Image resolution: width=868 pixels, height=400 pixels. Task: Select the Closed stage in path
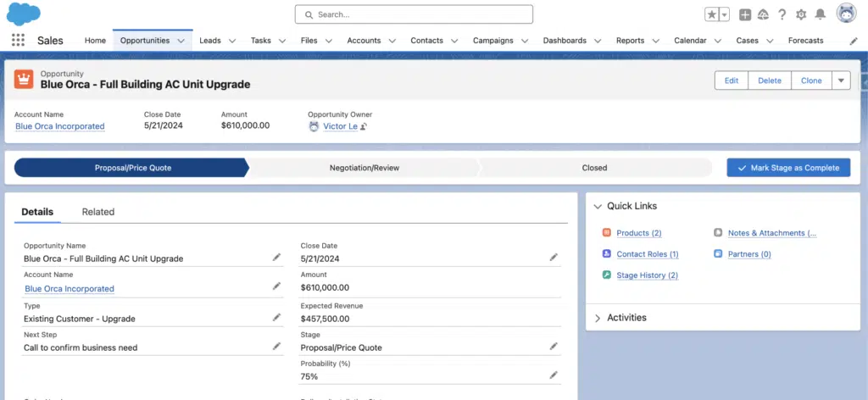594,168
